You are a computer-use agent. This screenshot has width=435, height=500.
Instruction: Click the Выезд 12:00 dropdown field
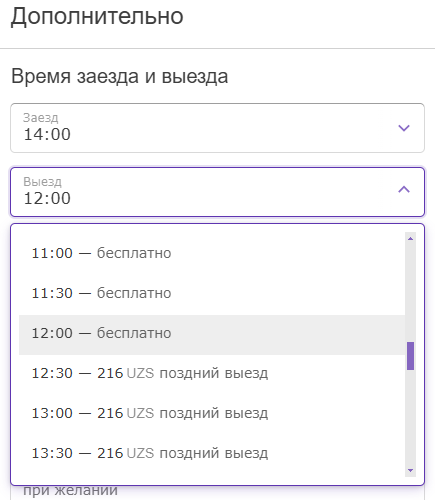pyautogui.click(x=217, y=192)
